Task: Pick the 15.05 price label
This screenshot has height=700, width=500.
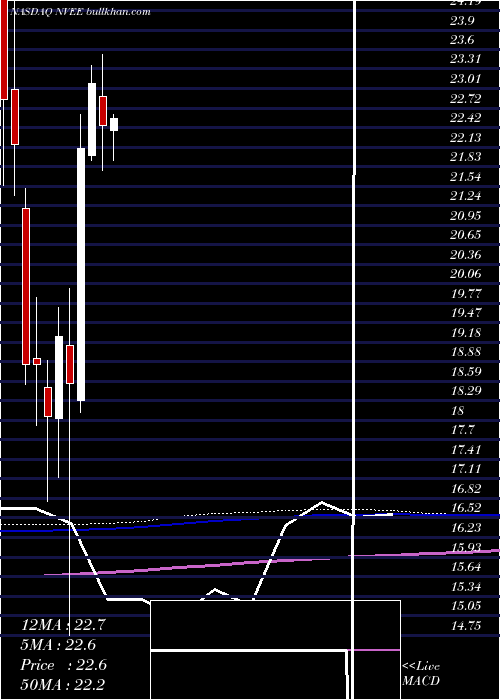Action: (466, 606)
